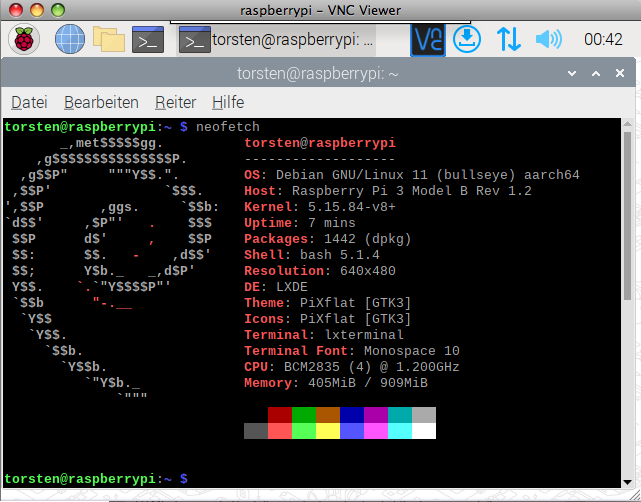Launch terminal from the panel launcher
This screenshot has width=641, height=502.
(148, 40)
